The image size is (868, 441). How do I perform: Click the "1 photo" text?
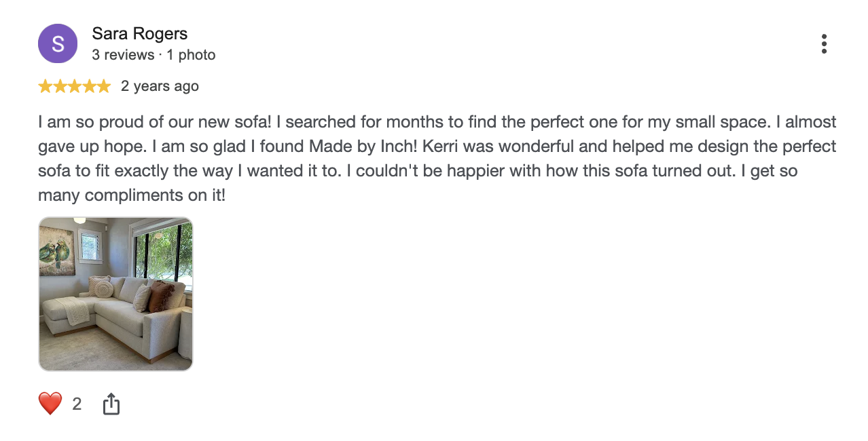(191, 55)
